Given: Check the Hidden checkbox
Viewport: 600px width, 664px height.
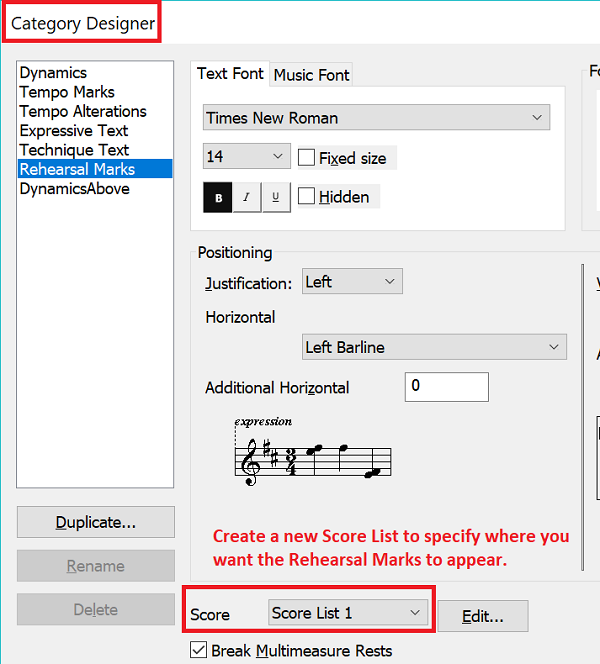Looking at the screenshot, I should point(308,197).
